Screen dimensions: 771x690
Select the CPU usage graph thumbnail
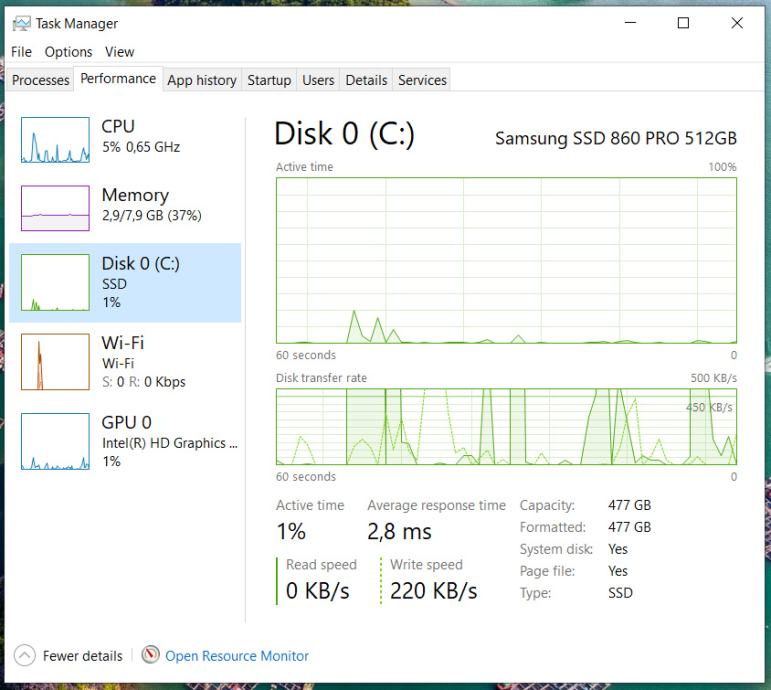click(55, 140)
